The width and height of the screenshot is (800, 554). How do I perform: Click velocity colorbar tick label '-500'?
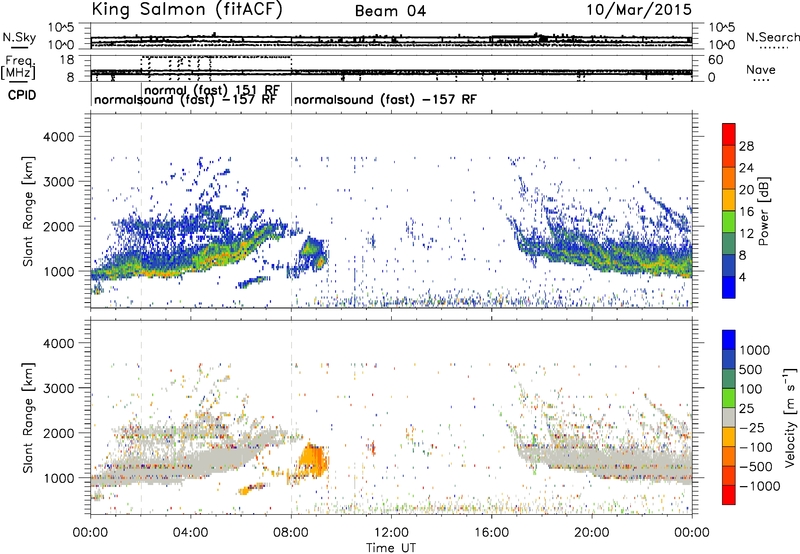tap(756, 467)
